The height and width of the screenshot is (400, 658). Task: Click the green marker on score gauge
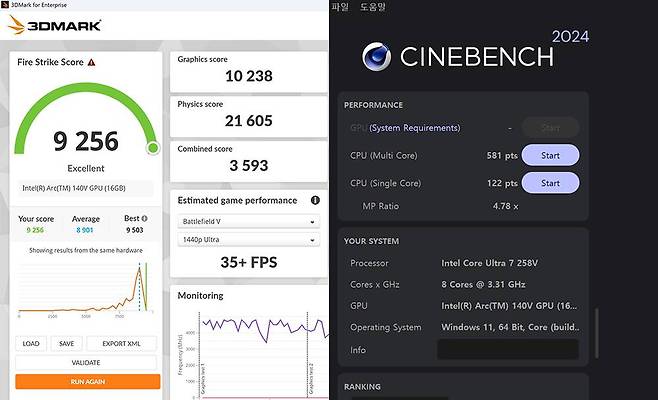click(153, 148)
